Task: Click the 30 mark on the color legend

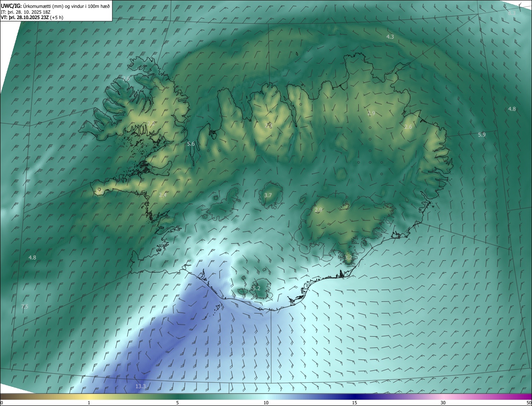Action: (443, 403)
